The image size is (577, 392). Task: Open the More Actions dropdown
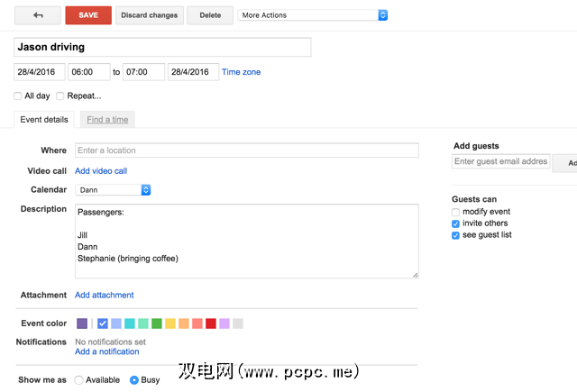pos(313,15)
